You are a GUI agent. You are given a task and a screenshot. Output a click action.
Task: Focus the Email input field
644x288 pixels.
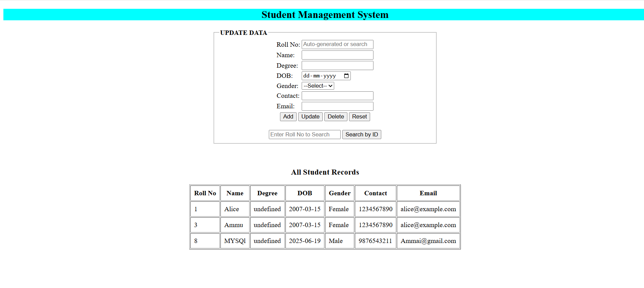[338, 106]
